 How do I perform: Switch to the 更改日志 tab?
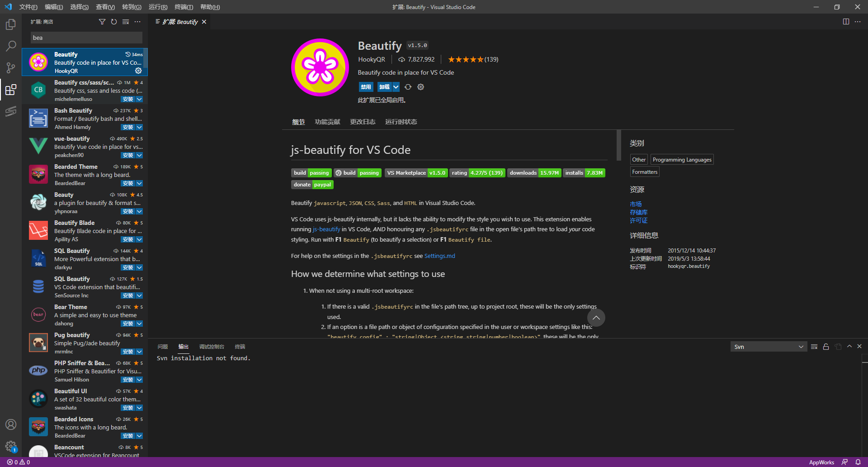[363, 122]
